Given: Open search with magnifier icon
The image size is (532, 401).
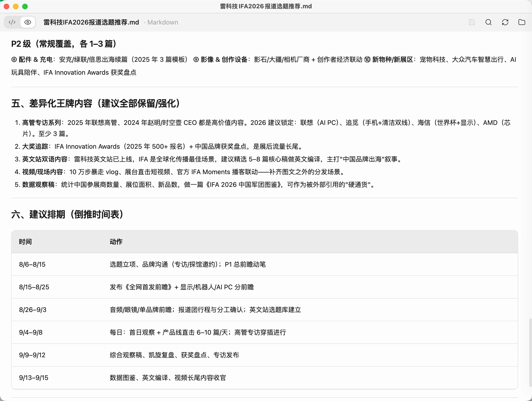Looking at the screenshot, I should click(488, 22).
